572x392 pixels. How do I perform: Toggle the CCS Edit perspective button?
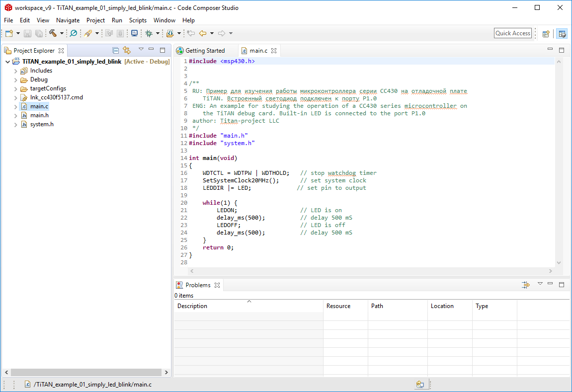pyautogui.click(x=562, y=33)
